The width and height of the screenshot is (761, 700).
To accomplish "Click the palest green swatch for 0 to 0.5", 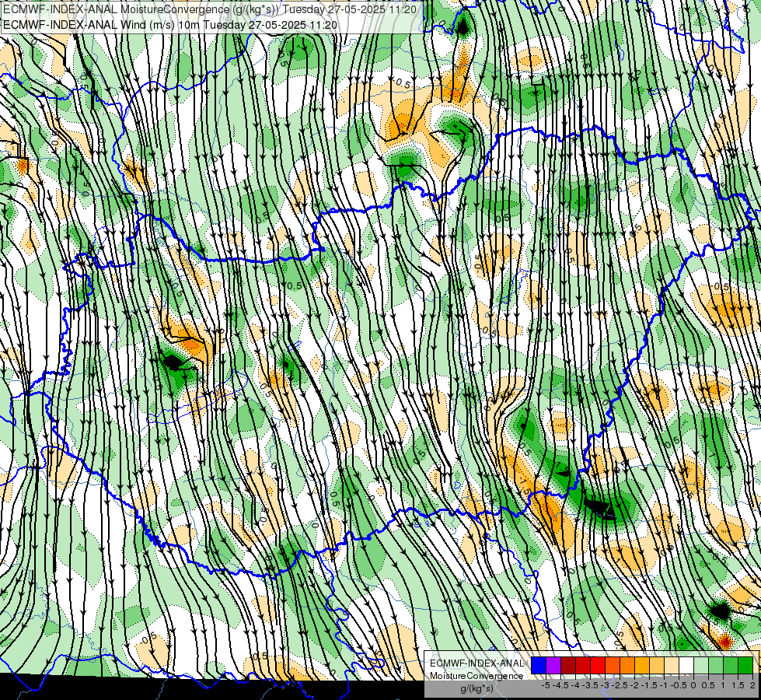I will 701,665.
